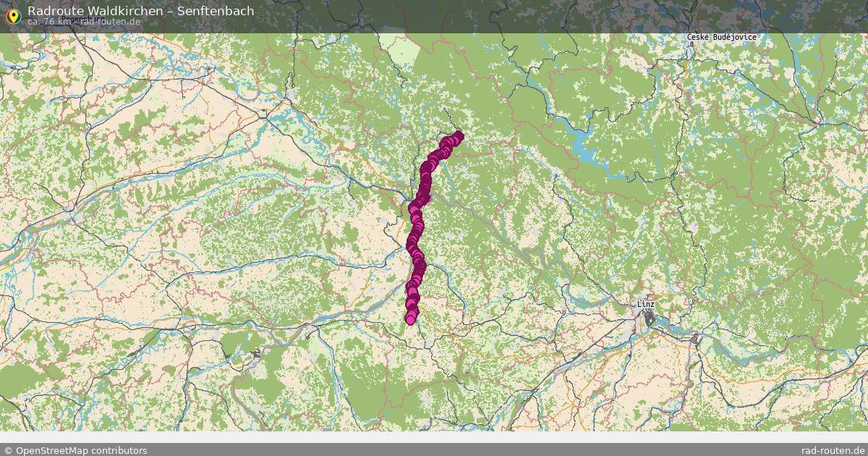Click the grey footer attribution bar
The image size is (868, 456).
[x=434, y=450]
